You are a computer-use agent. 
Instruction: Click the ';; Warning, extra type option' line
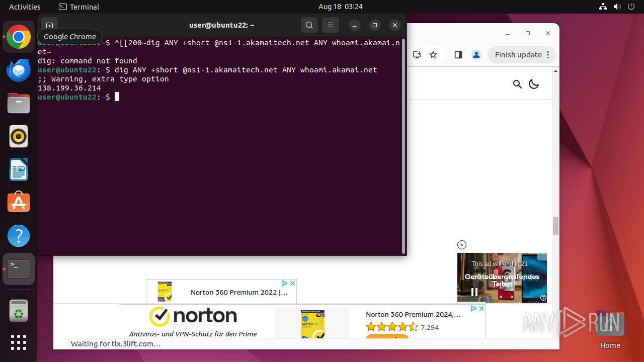tap(103, 79)
